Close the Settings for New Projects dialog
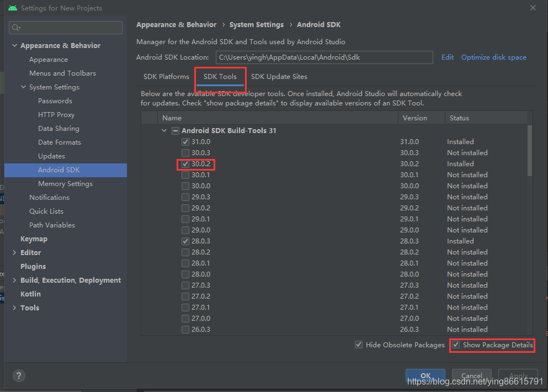 point(533,8)
